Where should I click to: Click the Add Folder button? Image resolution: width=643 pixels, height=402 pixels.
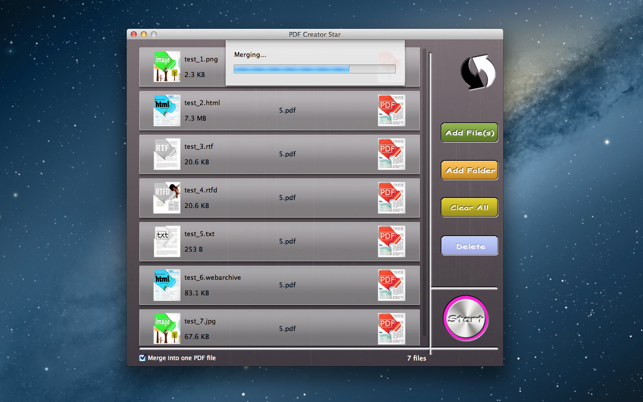tap(470, 170)
